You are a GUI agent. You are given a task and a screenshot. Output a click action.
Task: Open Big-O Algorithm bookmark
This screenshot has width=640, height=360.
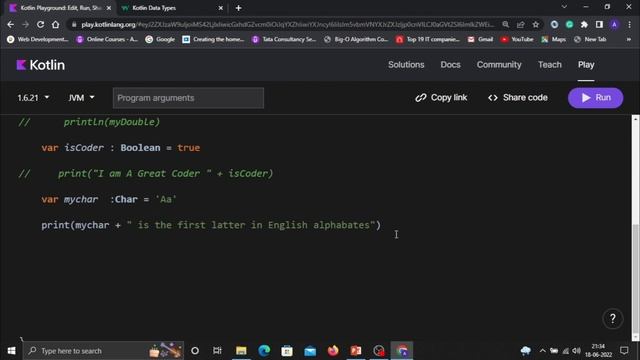coord(356,39)
